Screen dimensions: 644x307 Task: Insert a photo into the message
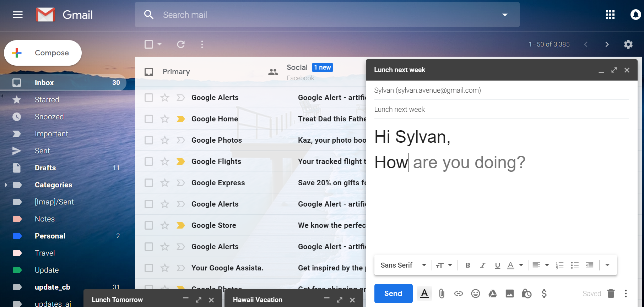(510, 294)
